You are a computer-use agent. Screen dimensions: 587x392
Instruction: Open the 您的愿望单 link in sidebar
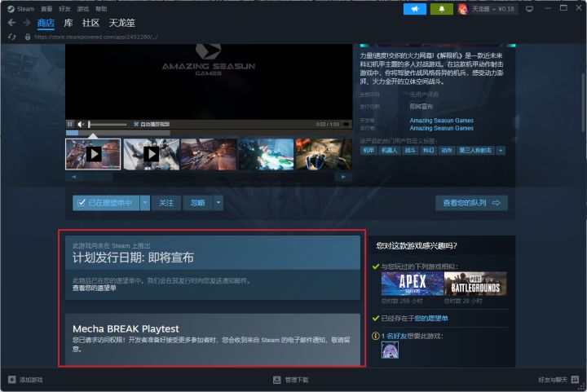[x=431, y=319]
